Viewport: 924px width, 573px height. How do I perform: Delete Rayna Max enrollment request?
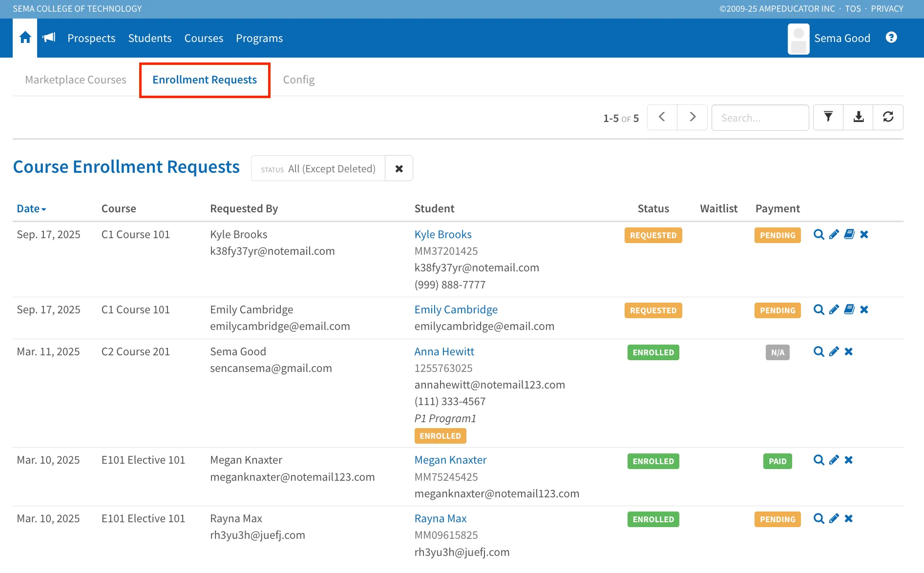pyautogui.click(x=849, y=519)
